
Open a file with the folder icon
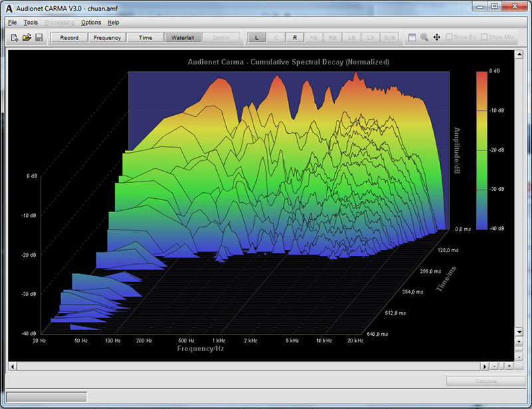tap(27, 37)
